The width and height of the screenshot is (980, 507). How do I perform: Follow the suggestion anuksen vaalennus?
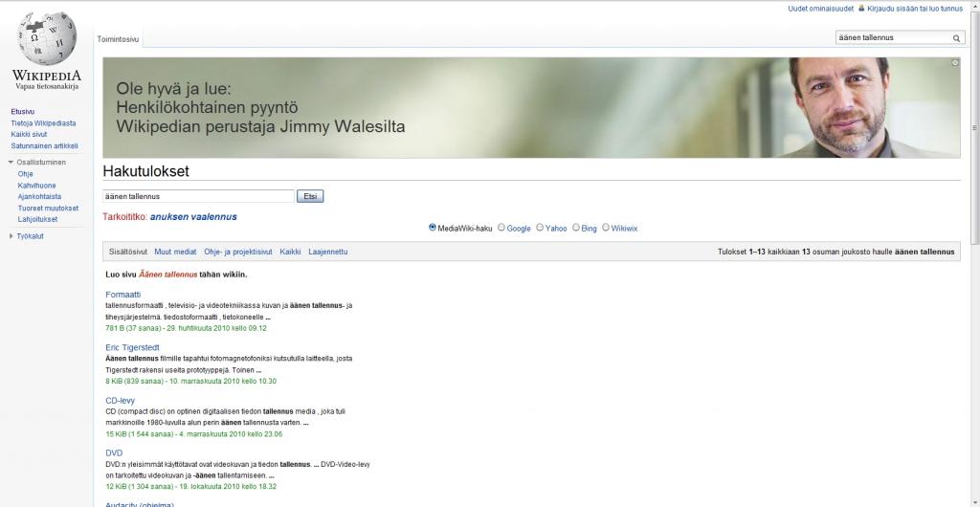193,217
